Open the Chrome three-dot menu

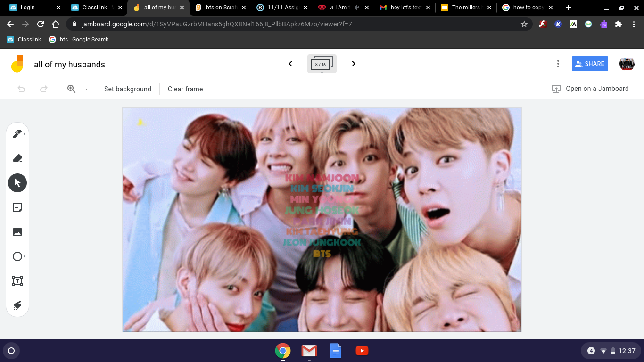point(634,24)
